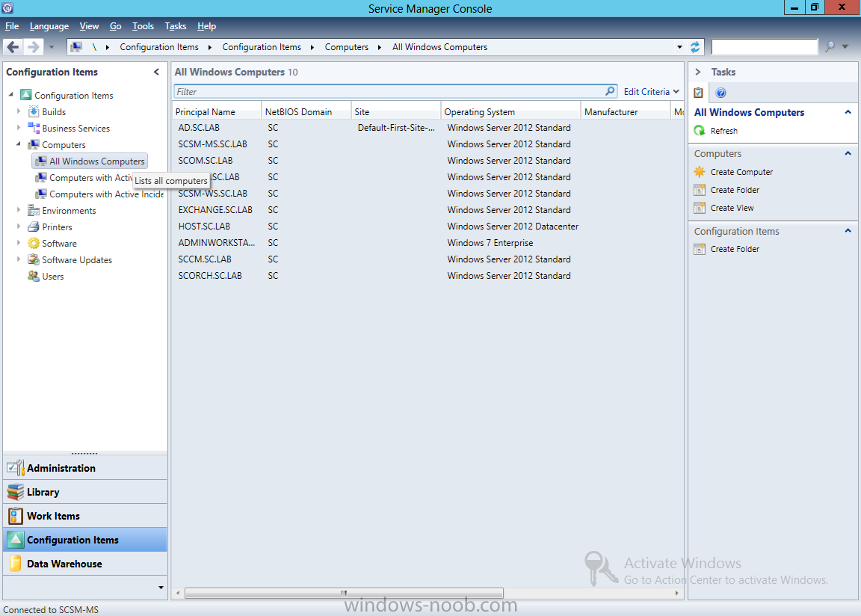Expand the Software Updates tree node
The width and height of the screenshot is (861, 616).
(x=19, y=259)
